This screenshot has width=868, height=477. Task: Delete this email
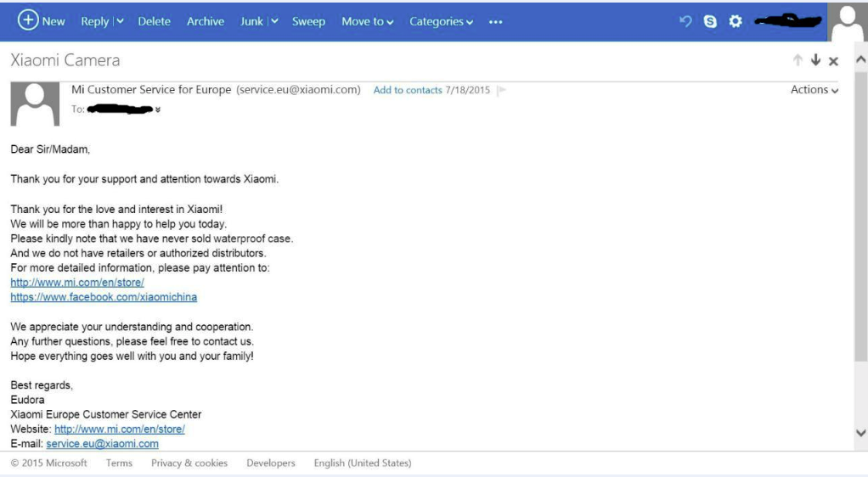click(154, 21)
